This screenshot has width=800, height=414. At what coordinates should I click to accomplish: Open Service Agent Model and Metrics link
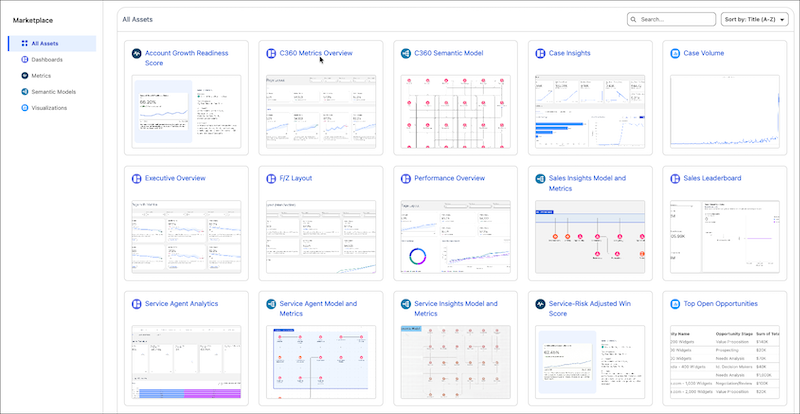tap(318, 308)
